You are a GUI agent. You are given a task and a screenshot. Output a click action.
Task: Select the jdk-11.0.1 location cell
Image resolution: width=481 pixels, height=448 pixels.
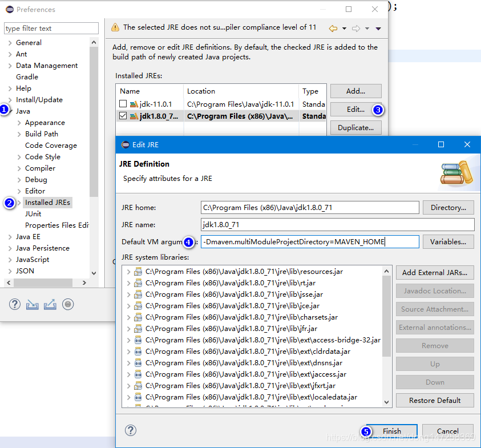tap(241, 104)
